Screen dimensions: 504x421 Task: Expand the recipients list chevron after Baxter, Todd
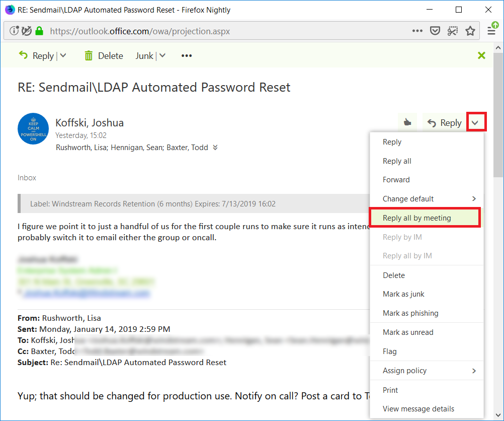coord(215,147)
